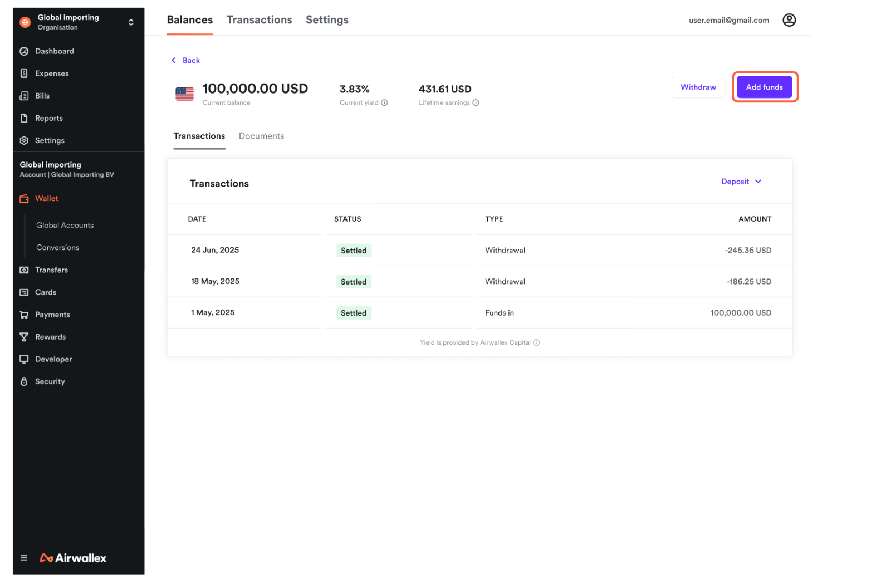Open the Transactions top navigation tab
Screen dimensions: 871x588
point(259,20)
